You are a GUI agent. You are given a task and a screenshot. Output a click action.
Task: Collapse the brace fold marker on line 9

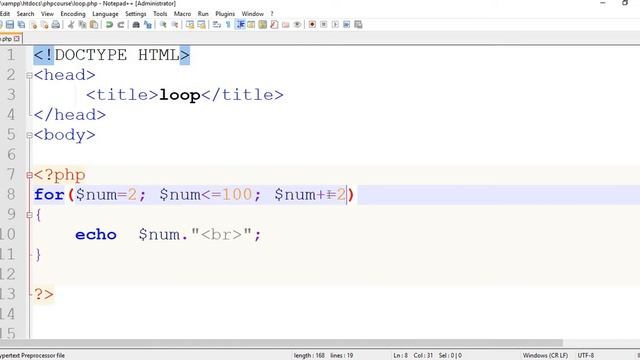[x=29, y=215]
